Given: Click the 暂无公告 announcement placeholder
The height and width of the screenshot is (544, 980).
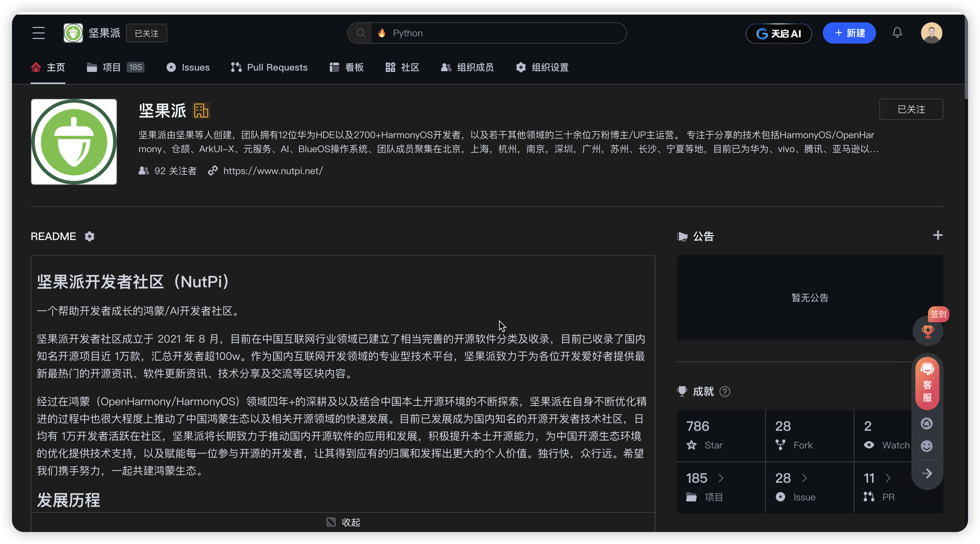Looking at the screenshot, I should [809, 298].
